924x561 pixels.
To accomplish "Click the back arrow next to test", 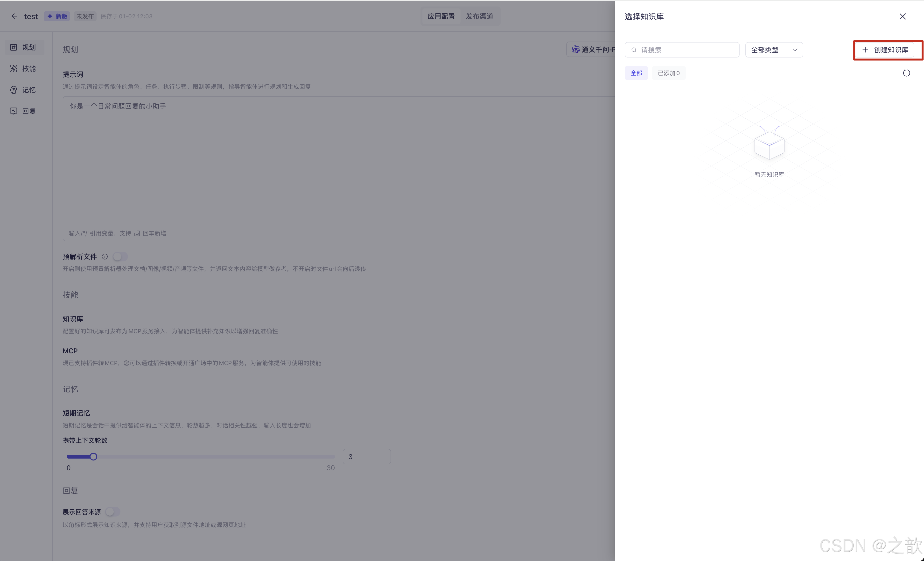I will tap(14, 16).
